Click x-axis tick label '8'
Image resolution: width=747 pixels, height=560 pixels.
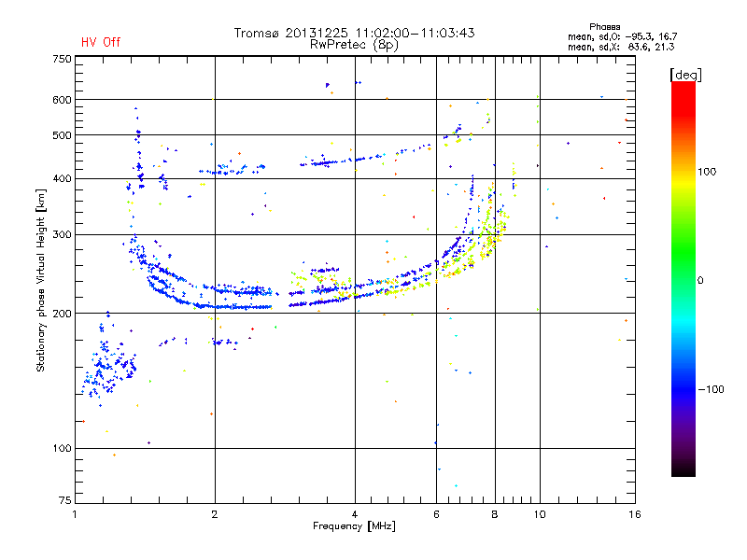(x=495, y=514)
